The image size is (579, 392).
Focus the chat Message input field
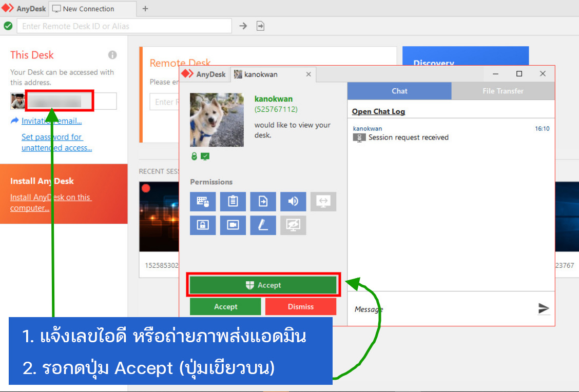[441, 309]
